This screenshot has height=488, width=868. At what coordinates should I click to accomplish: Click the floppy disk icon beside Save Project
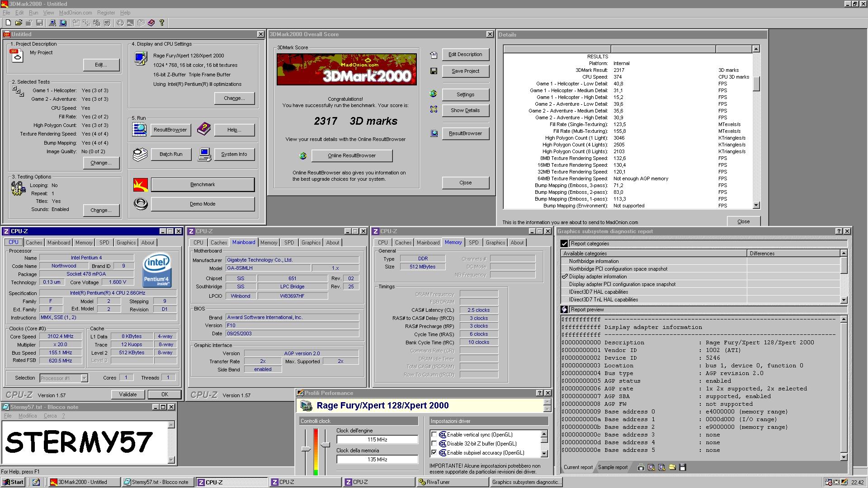coord(434,71)
